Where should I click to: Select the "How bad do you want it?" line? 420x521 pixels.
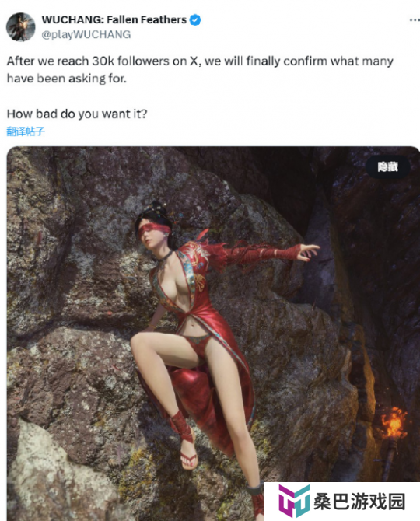77,114
